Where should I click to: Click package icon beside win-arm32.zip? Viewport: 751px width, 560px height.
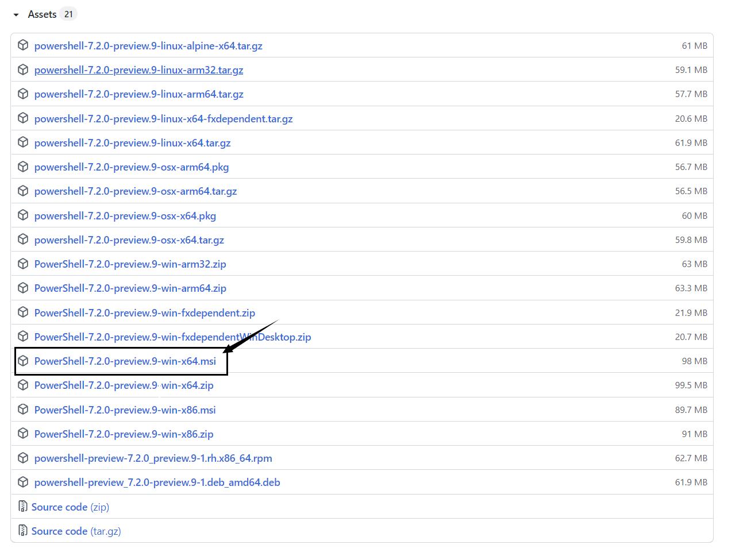pyautogui.click(x=23, y=264)
